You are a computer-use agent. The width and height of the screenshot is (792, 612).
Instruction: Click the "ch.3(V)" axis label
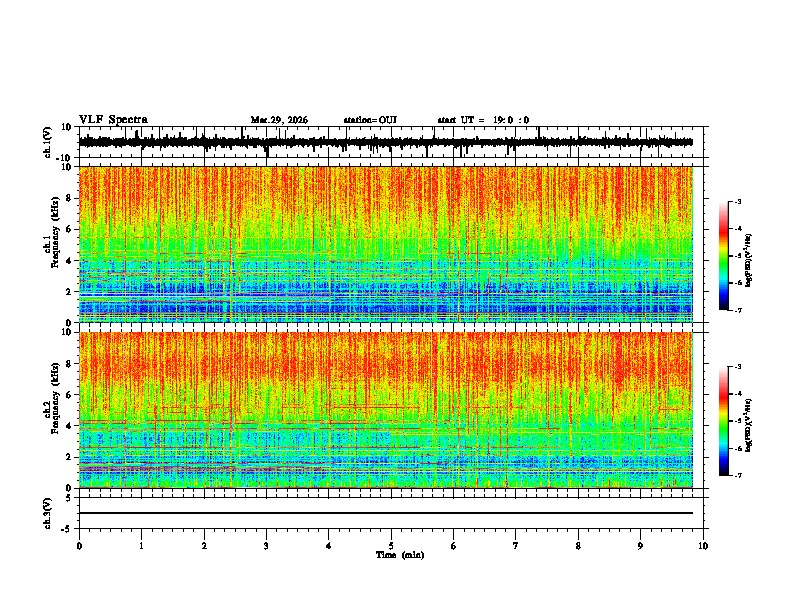(48, 513)
